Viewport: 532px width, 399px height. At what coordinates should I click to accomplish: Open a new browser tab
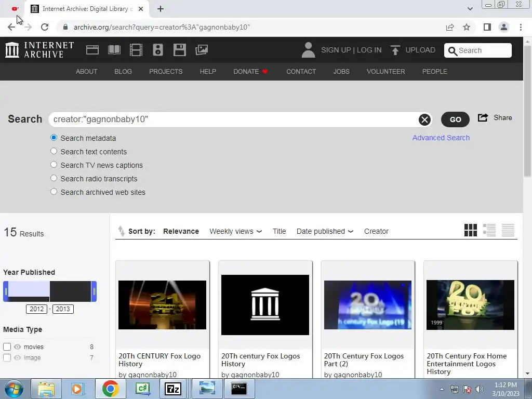[161, 9]
